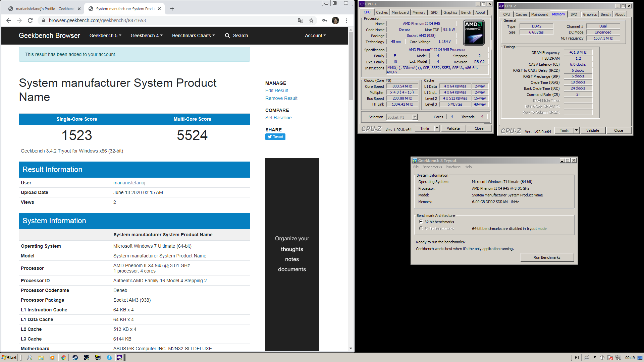Screen dimensions: 644x362
Task: Expand the Geekbench 5 dropdown
Action: pyautogui.click(x=105, y=36)
